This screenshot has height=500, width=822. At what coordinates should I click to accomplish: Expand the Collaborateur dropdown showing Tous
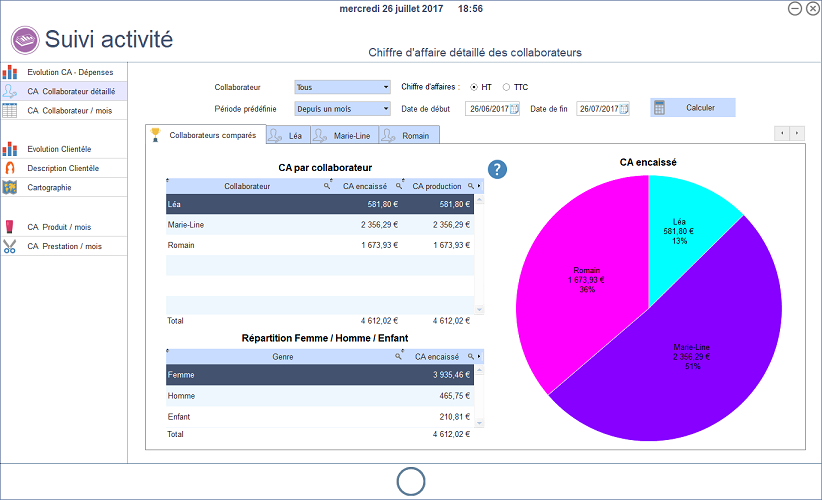tap(385, 87)
